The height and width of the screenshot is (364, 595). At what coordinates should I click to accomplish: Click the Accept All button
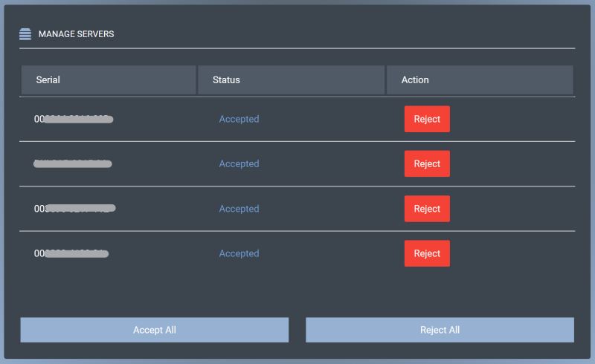pos(154,330)
